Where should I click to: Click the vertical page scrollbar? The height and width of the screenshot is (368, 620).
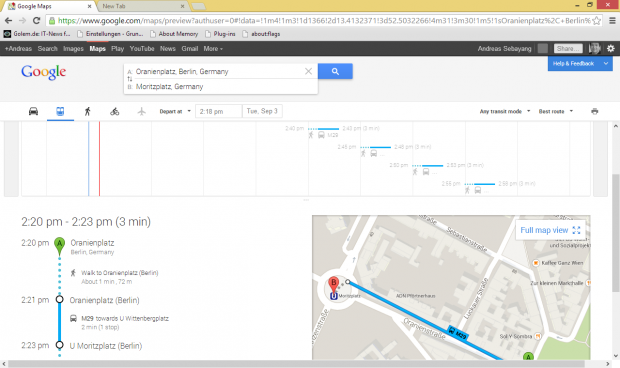(616, 233)
